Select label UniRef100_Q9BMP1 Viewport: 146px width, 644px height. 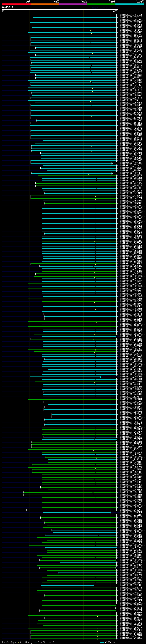(x=131, y=630)
